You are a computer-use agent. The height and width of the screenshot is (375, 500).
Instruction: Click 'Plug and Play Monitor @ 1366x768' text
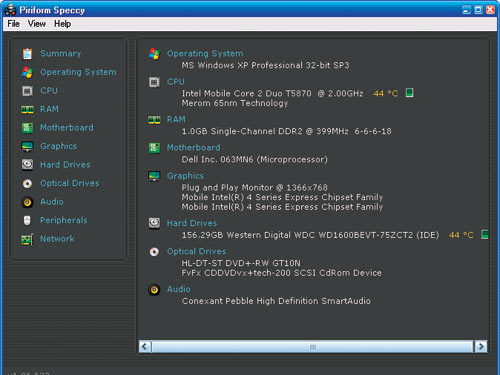click(255, 188)
